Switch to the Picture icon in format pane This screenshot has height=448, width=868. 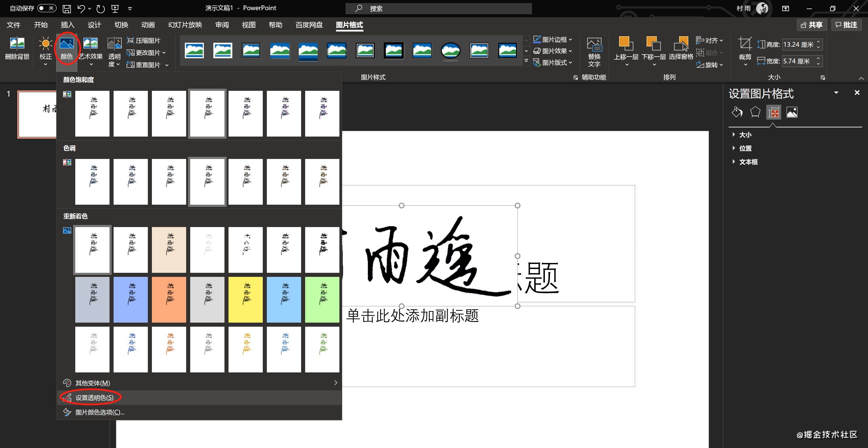click(792, 112)
